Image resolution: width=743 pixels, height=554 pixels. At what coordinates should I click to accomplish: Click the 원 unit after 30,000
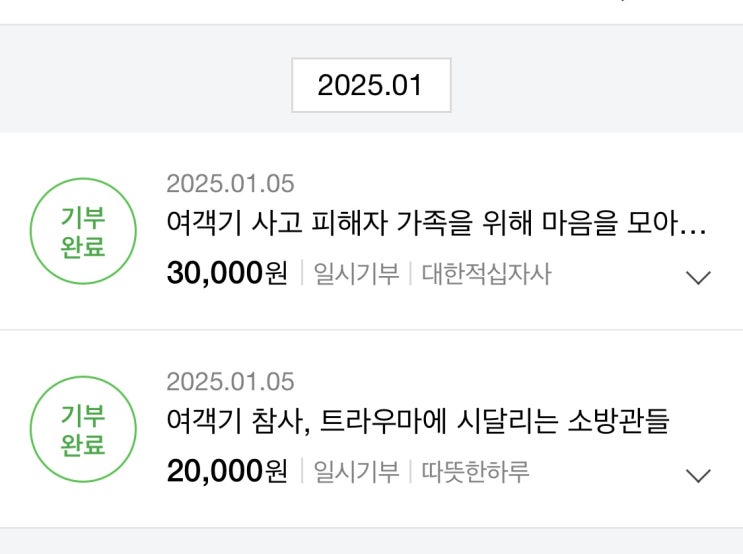[276, 274]
